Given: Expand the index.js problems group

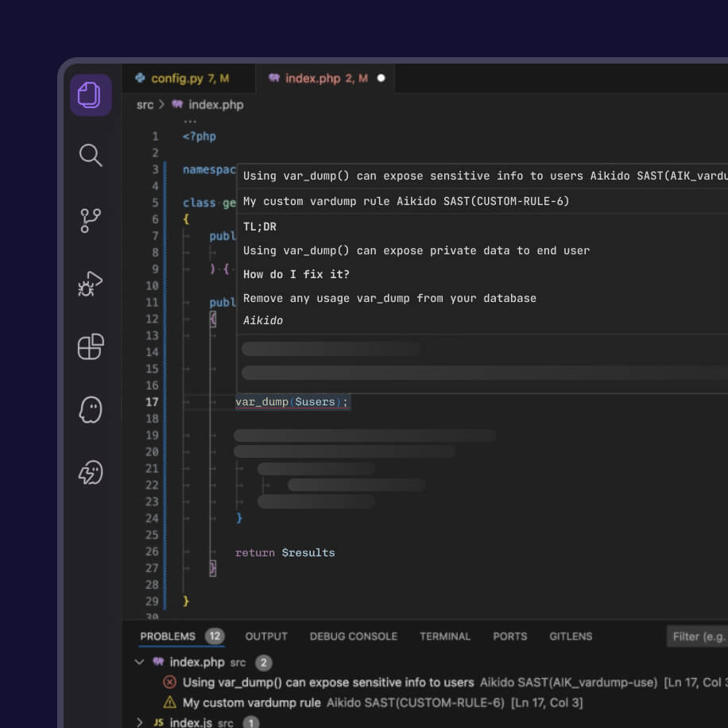Looking at the screenshot, I should click(139, 722).
